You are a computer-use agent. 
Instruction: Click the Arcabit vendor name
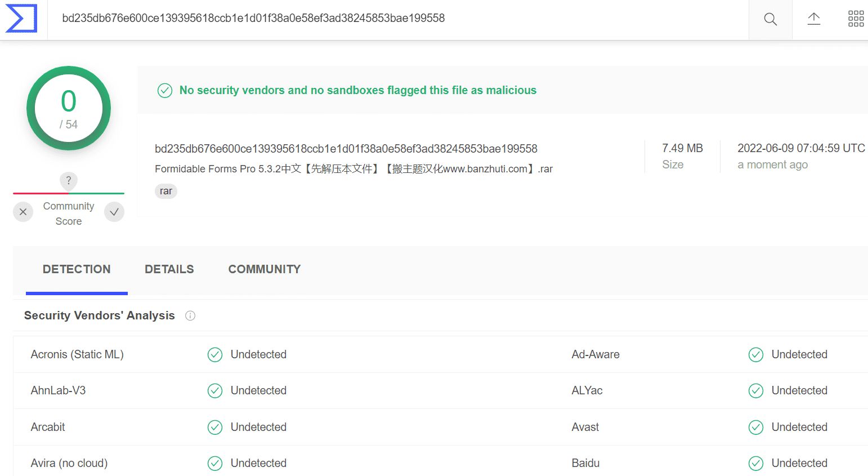48,427
